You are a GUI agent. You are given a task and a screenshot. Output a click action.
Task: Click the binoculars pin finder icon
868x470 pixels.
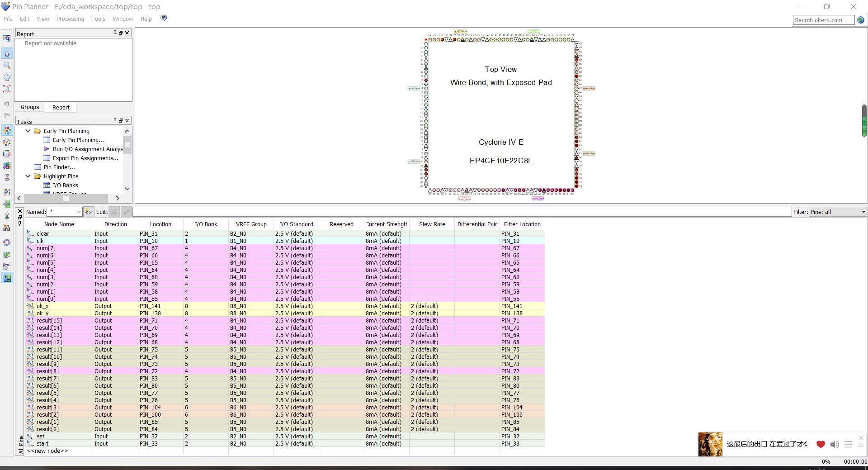7,228
